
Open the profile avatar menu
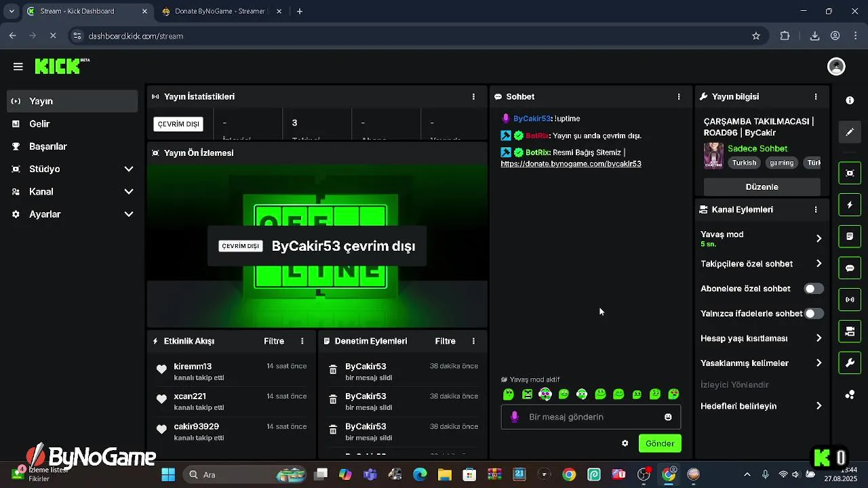click(836, 66)
